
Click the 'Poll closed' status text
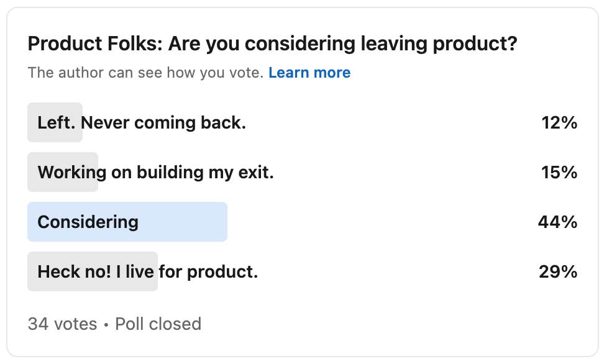(158, 324)
